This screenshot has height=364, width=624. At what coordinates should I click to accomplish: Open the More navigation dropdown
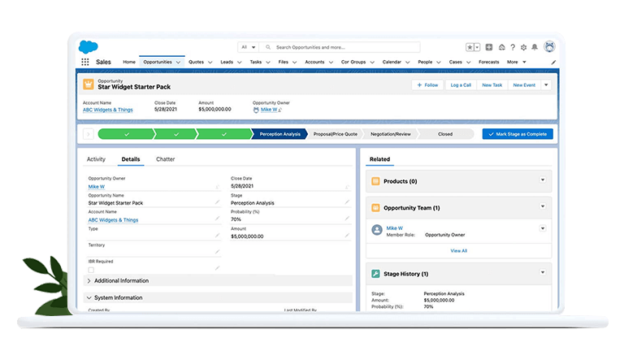(x=516, y=62)
